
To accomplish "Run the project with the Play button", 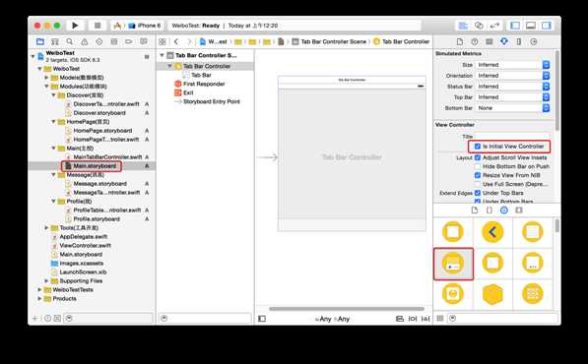I will (75, 26).
